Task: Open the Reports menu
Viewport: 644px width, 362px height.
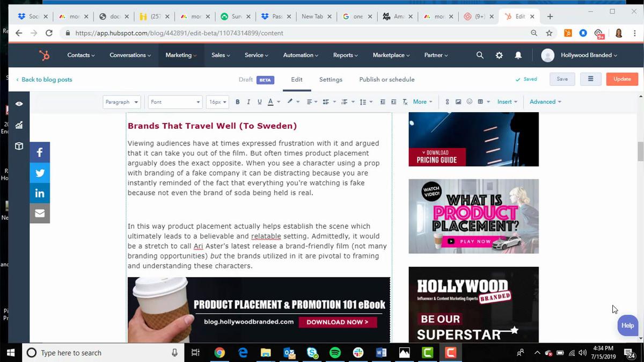Action: pyautogui.click(x=346, y=55)
